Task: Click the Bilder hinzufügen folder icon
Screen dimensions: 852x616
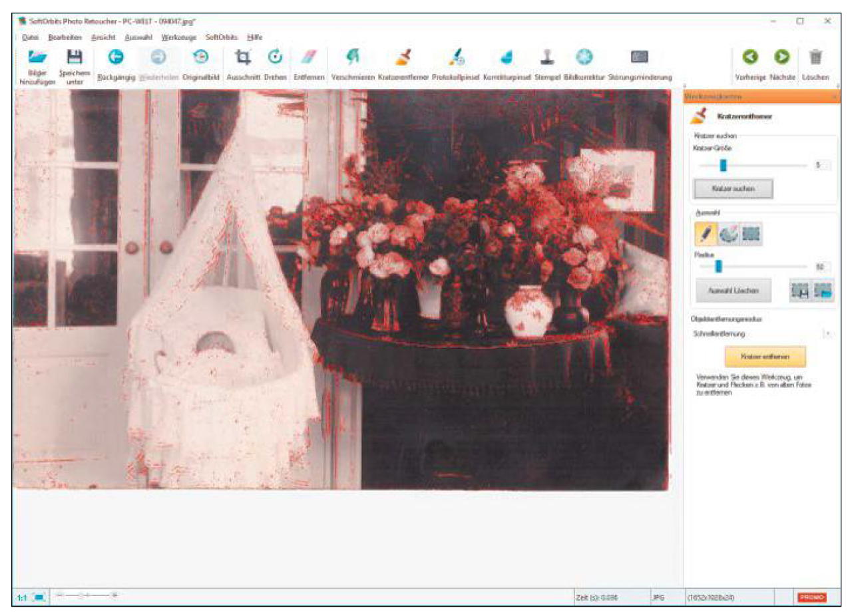Action: click(37, 59)
